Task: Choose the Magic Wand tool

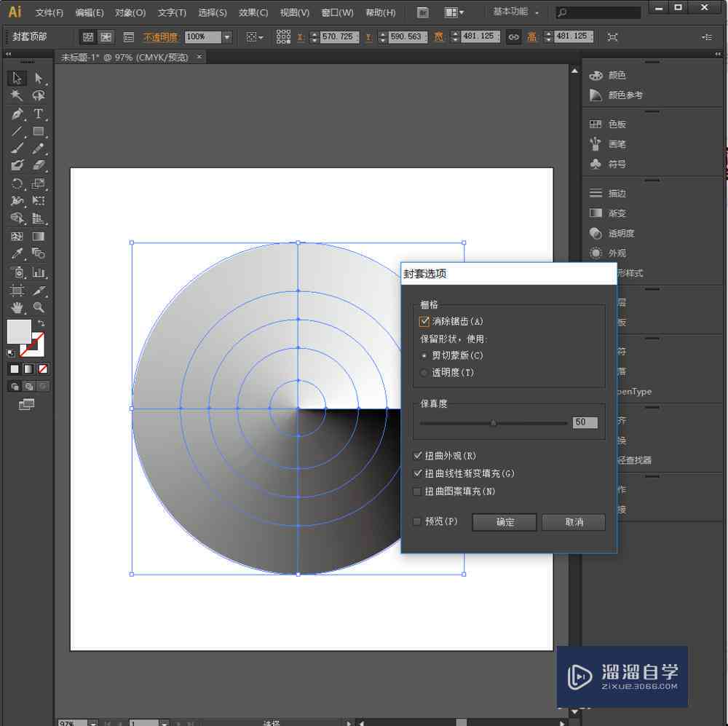Action: click(x=17, y=95)
